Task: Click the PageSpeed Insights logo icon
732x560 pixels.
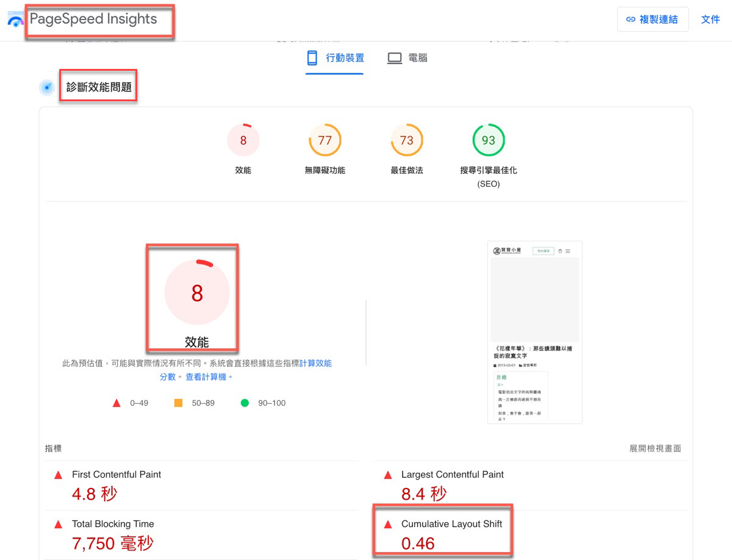Action: (x=15, y=19)
